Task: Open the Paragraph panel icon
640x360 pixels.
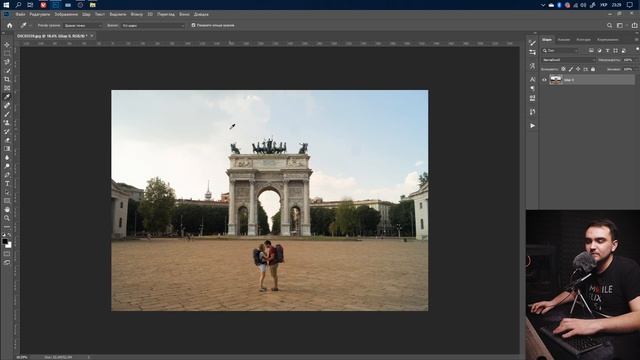Action: pos(532,88)
